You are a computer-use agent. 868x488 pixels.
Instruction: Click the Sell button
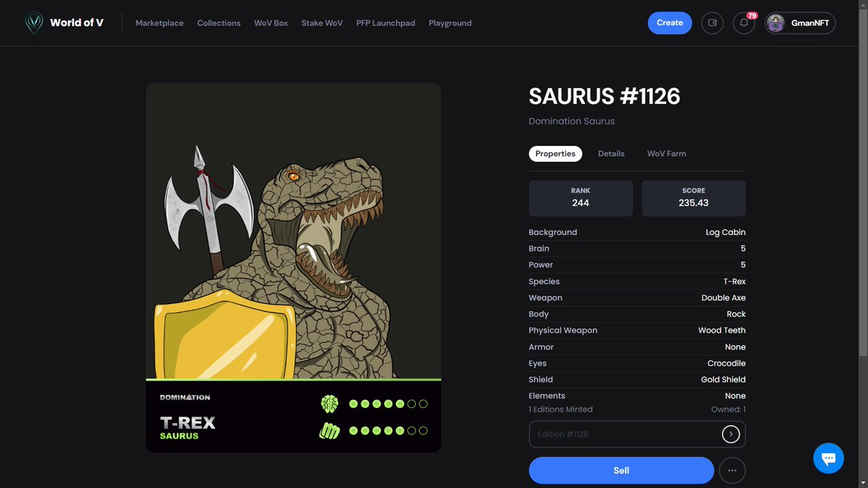click(x=621, y=471)
